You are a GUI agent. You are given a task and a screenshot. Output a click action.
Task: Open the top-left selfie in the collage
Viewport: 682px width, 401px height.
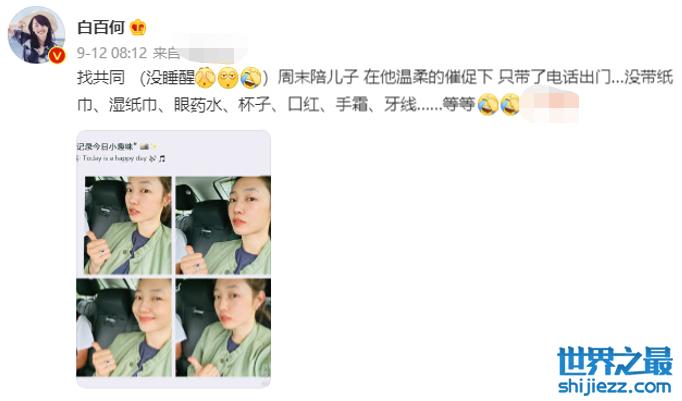point(128,225)
